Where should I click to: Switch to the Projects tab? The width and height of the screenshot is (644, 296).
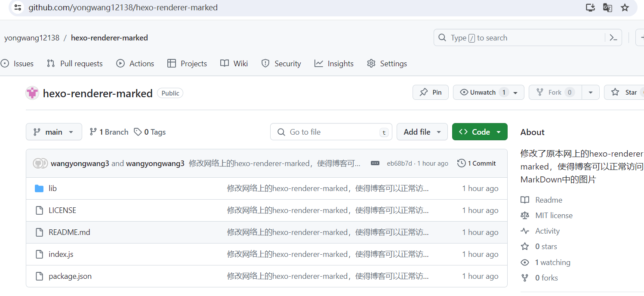(x=187, y=64)
